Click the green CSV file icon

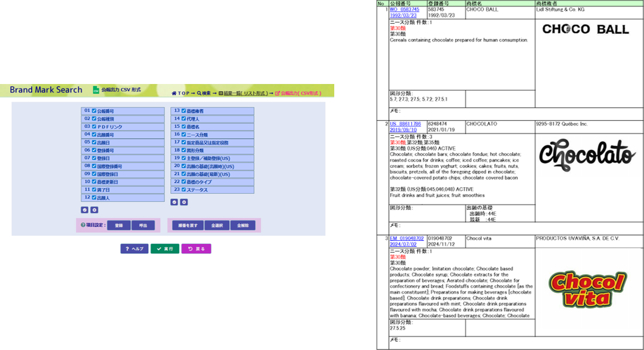tap(96, 90)
